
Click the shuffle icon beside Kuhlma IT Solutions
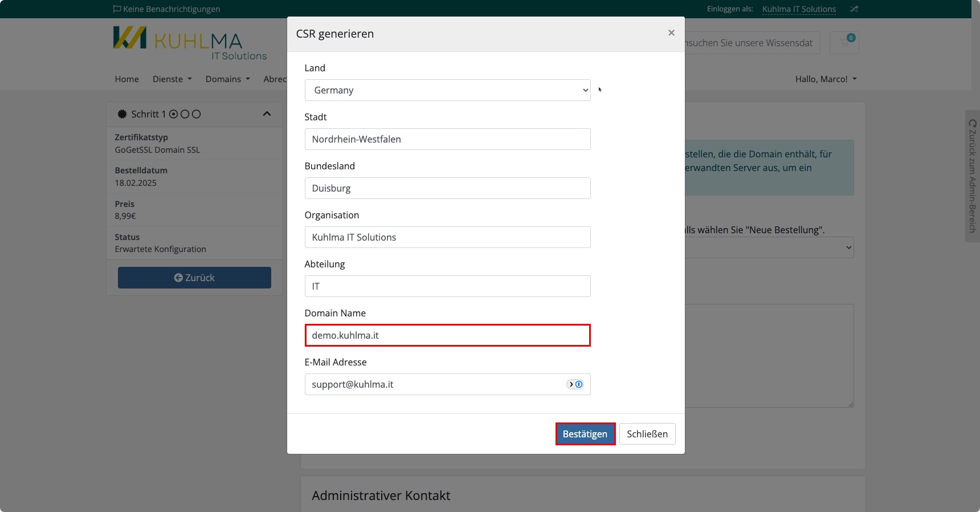(x=854, y=9)
